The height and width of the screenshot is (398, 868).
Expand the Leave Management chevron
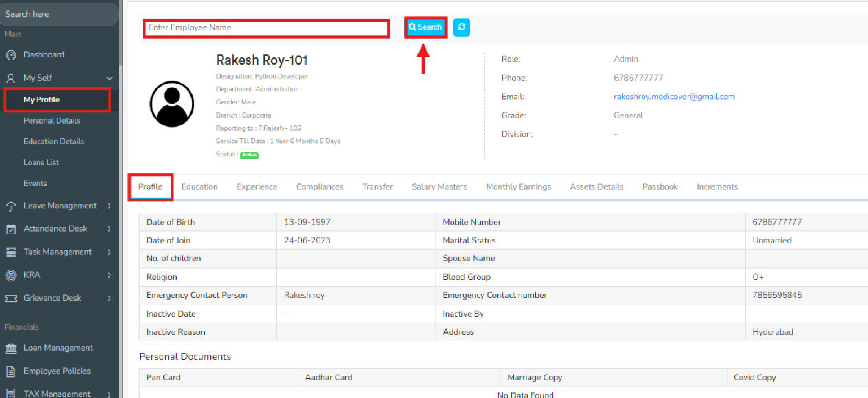coord(110,206)
